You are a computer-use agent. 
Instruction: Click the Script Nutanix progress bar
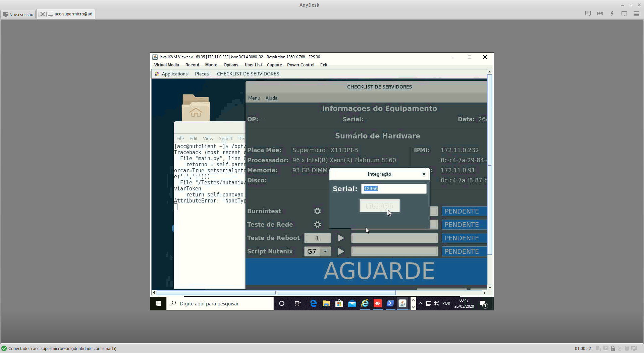[394, 251]
